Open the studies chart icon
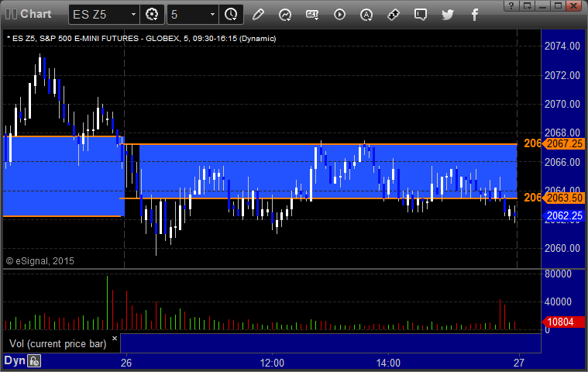Viewport: 588px width, 372px height. (x=285, y=15)
